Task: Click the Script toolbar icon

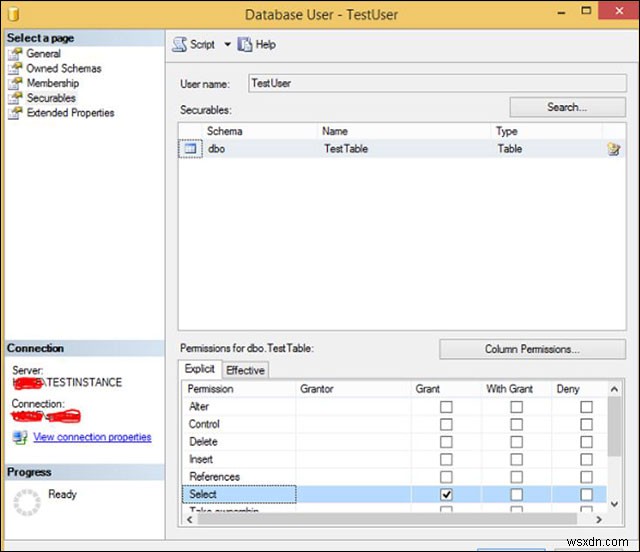Action: pyautogui.click(x=179, y=45)
